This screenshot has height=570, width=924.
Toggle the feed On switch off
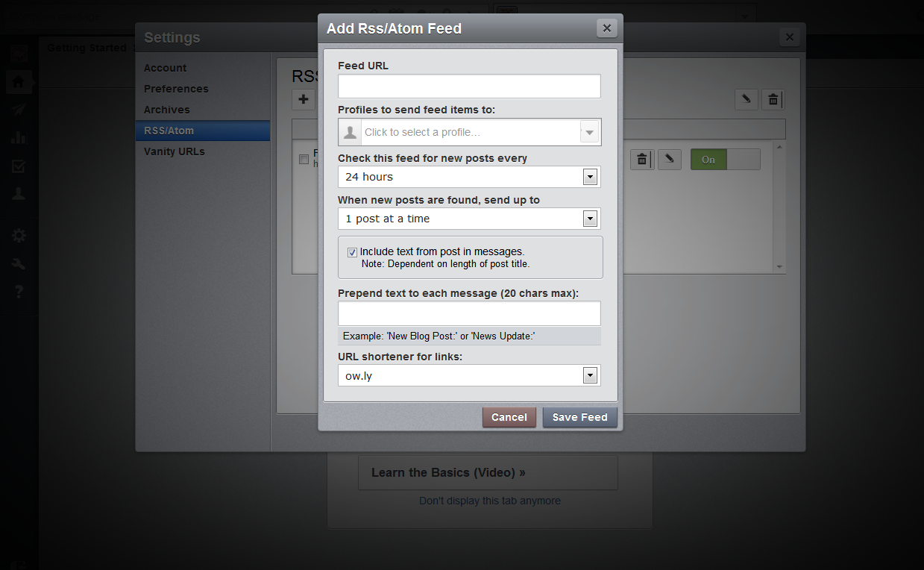click(725, 159)
